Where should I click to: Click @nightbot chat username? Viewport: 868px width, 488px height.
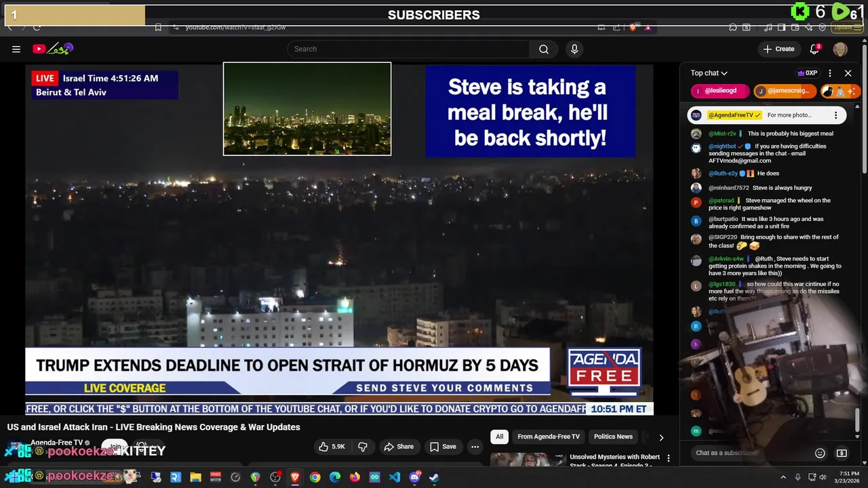(722, 146)
